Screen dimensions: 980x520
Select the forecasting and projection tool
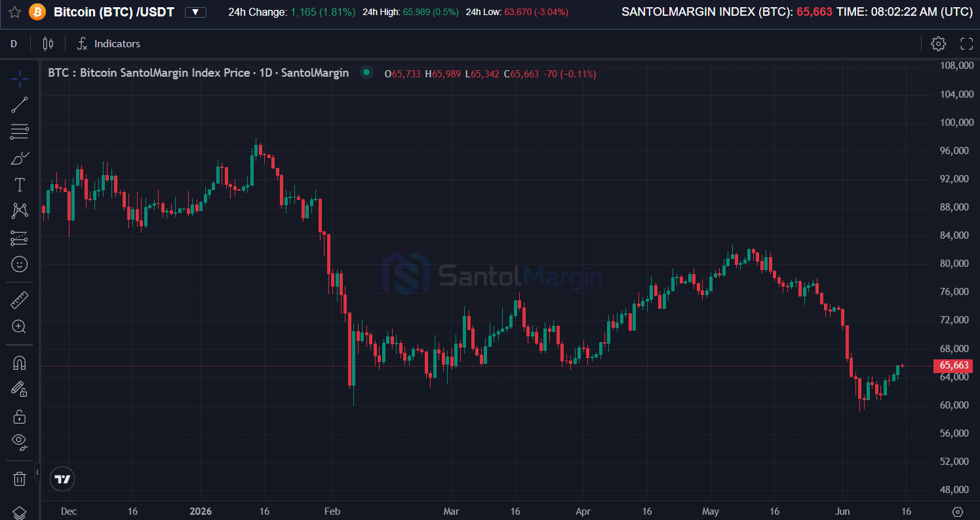20,238
